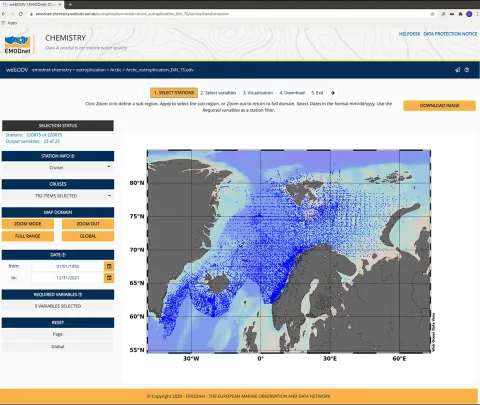Click the from date input field

click(68, 266)
